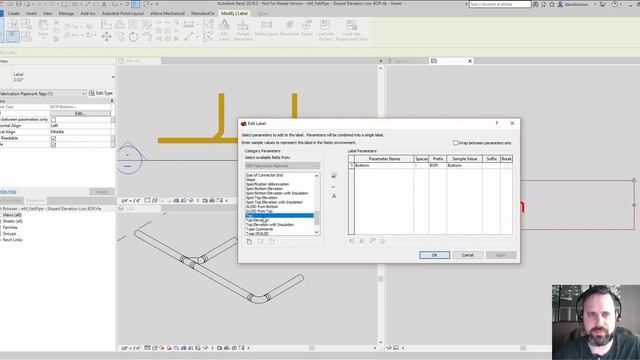Image resolution: width=640 pixels, height=360 pixels.
Task: Click the Properties help link
Action: click(8, 191)
